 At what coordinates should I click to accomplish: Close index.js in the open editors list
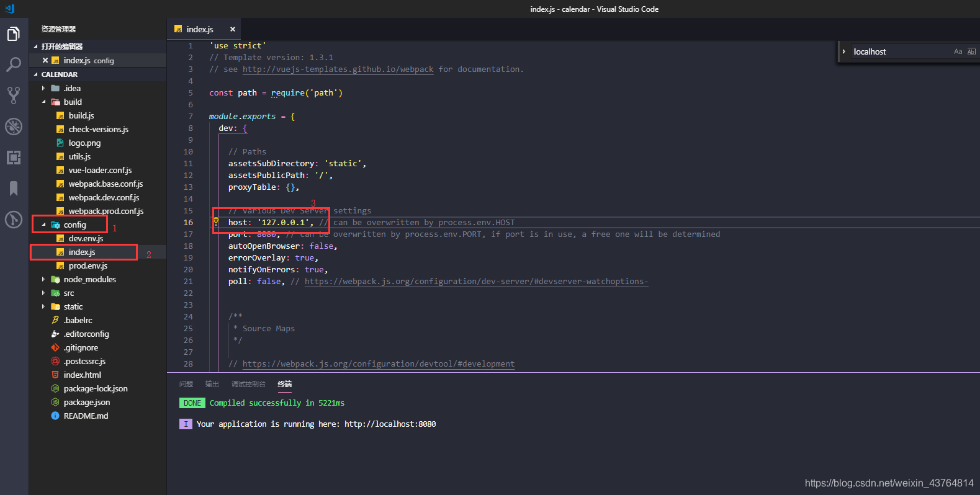(45, 60)
